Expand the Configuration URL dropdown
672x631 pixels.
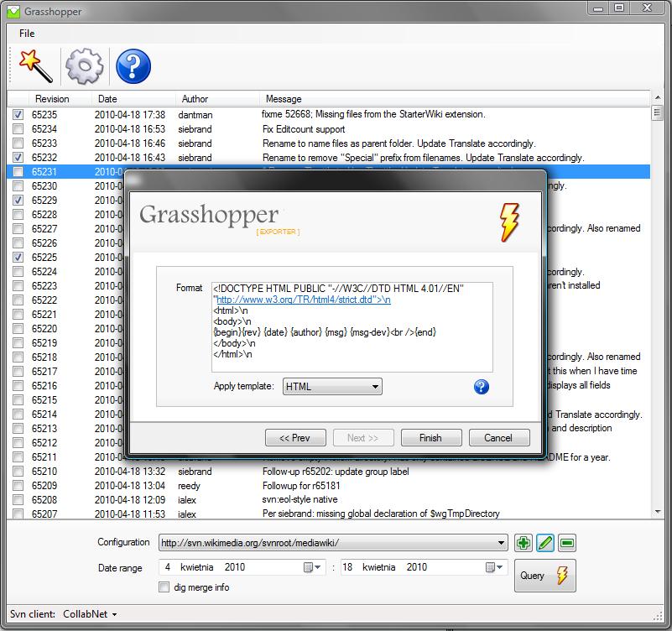(x=333, y=543)
